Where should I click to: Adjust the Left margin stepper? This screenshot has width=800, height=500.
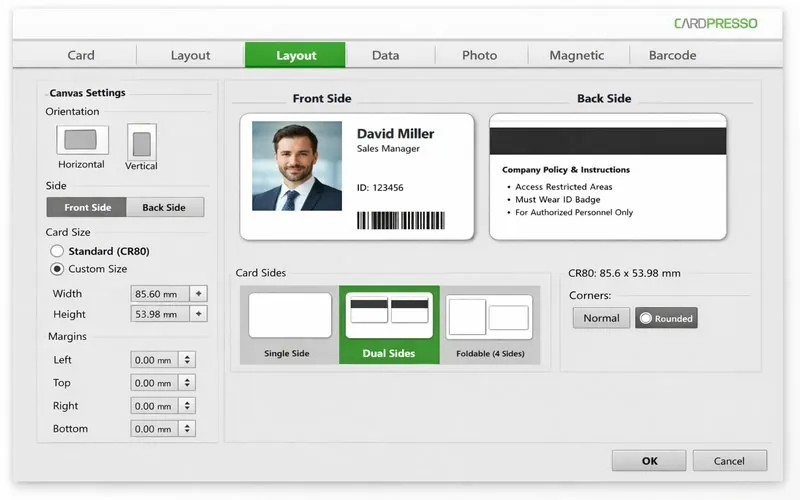click(x=188, y=360)
